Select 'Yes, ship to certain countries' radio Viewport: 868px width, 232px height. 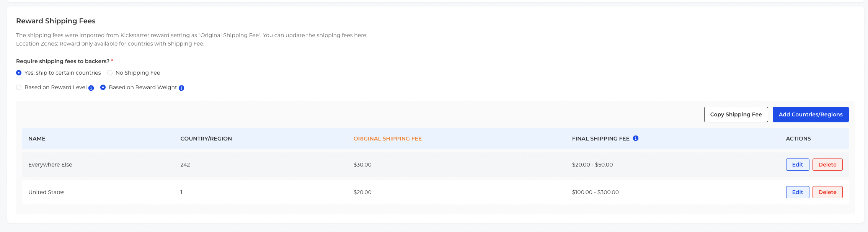point(19,73)
